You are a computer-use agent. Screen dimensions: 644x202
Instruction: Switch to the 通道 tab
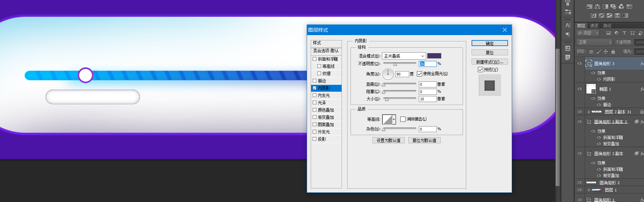coord(594,25)
